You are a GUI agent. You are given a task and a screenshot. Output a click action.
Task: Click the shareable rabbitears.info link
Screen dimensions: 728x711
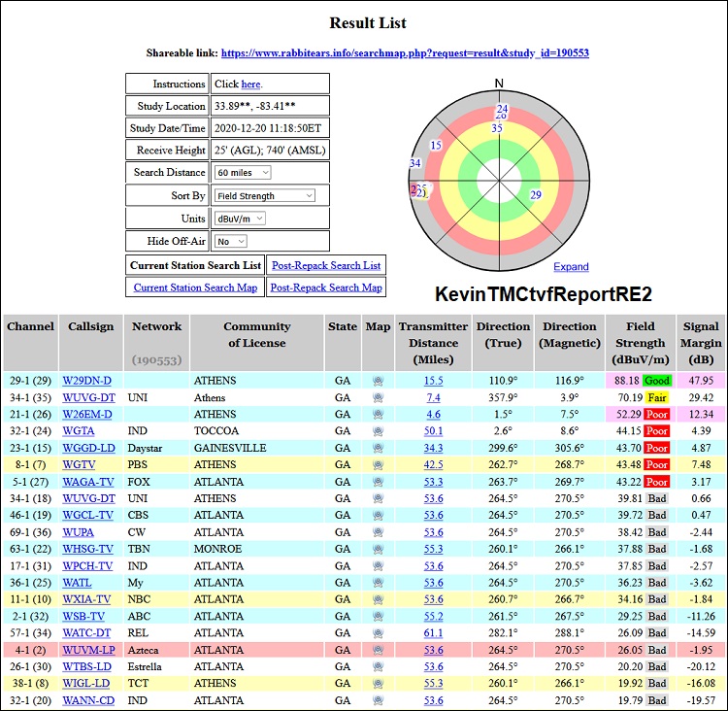point(405,53)
